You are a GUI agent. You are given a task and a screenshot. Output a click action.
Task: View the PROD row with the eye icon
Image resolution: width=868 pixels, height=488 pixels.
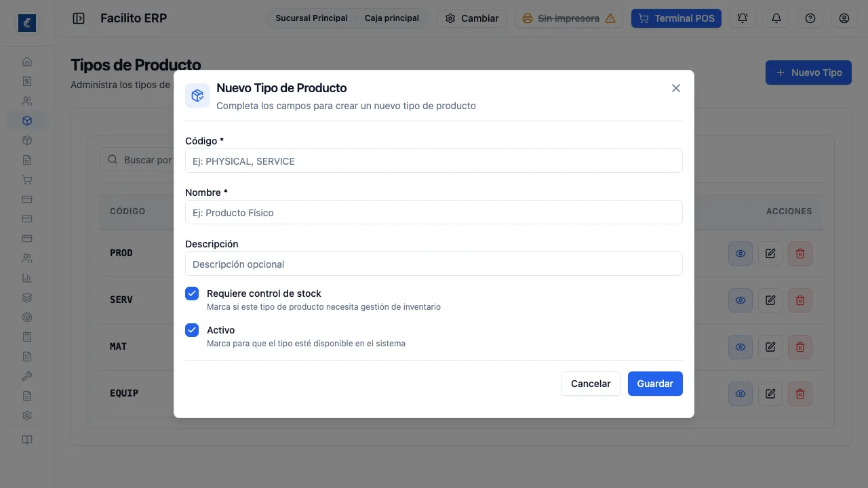741,253
